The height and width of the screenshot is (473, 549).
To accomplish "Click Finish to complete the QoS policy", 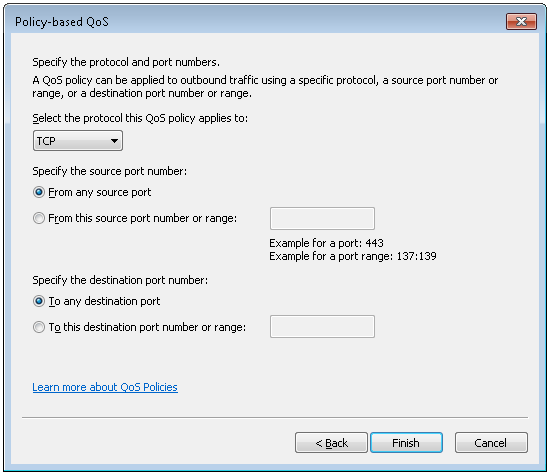I will click(x=406, y=443).
